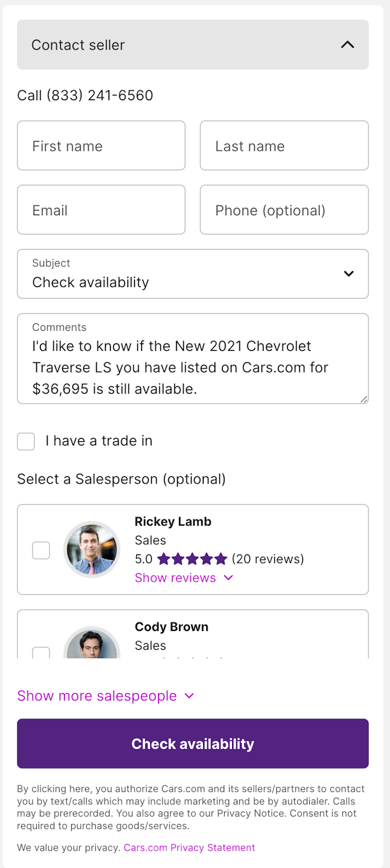This screenshot has width=390, height=868.
Task: Expand Show more salespeople
Action: click(x=105, y=696)
